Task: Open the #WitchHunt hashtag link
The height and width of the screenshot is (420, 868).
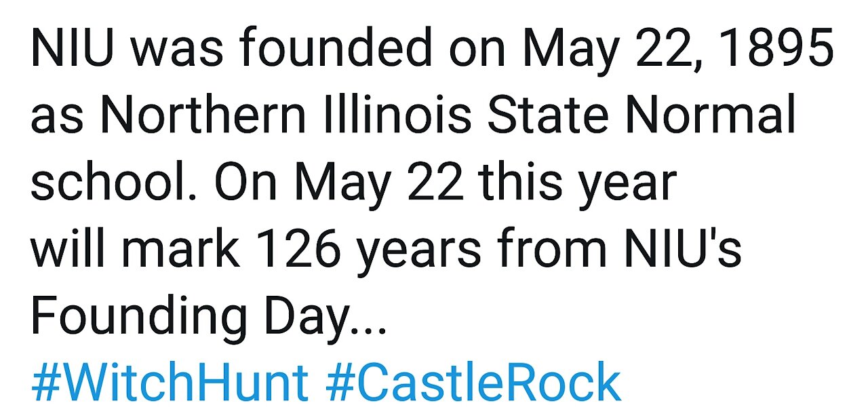Action: (170, 383)
